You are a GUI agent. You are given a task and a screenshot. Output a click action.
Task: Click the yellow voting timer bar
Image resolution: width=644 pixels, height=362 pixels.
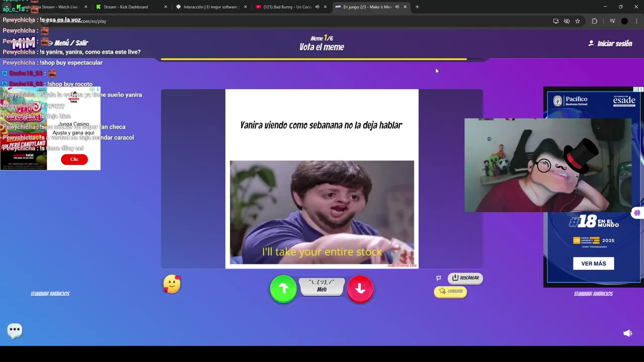coord(314,59)
